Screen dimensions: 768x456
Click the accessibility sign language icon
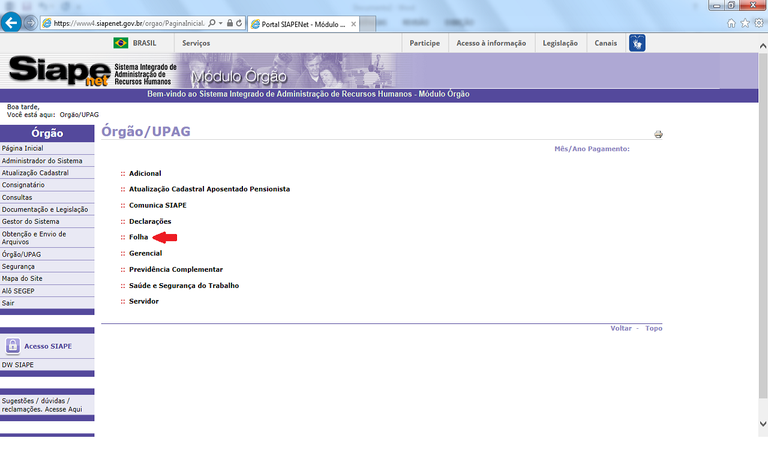637,43
